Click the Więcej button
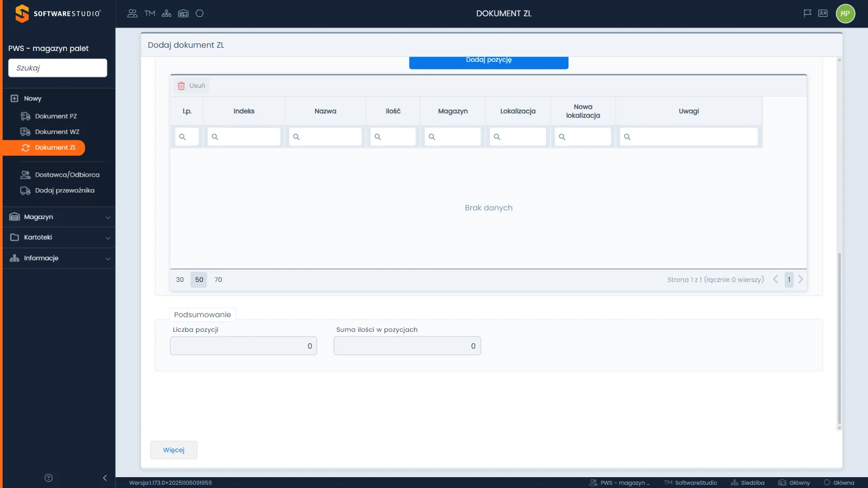The height and width of the screenshot is (488, 868). click(x=174, y=450)
